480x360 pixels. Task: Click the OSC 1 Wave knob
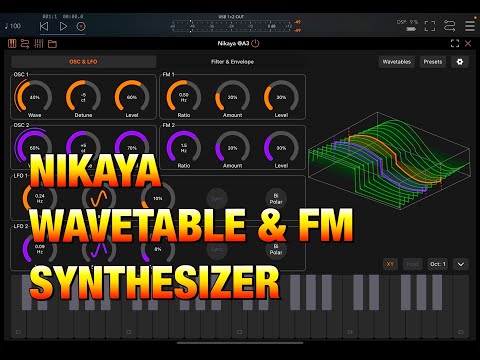pos(34,97)
